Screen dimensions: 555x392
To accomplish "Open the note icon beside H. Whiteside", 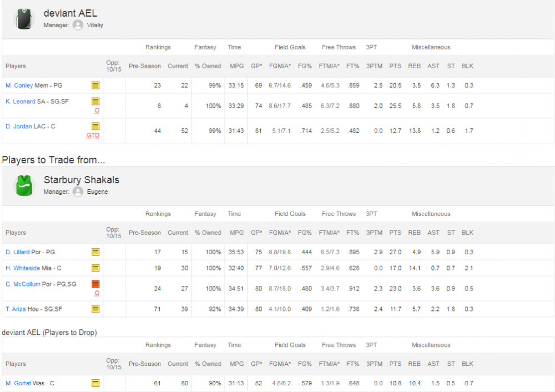I will point(95,268).
